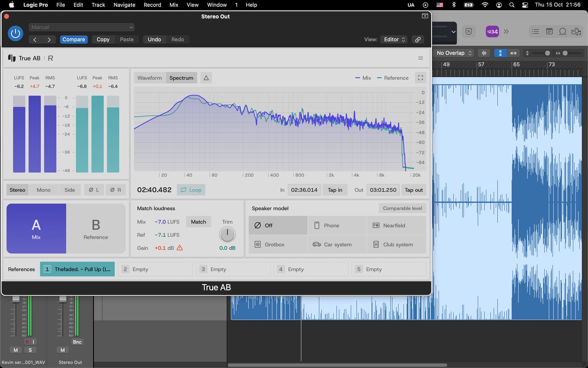Viewport: 588px width, 368px height.
Task: Toggle phase invert L channel
Action: (x=94, y=190)
